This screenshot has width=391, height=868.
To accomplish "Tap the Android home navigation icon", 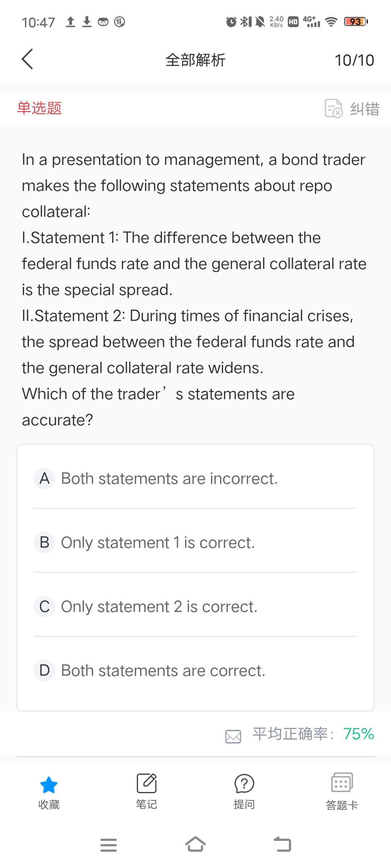I will click(x=195, y=845).
